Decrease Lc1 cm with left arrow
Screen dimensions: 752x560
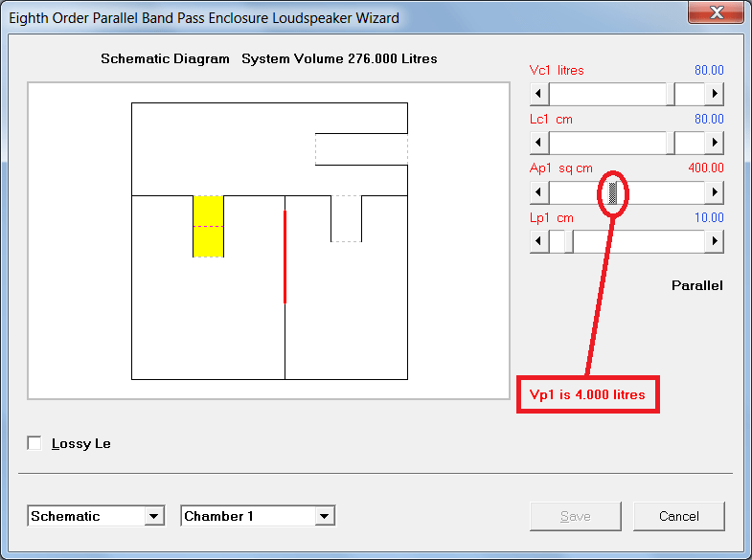point(539,143)
